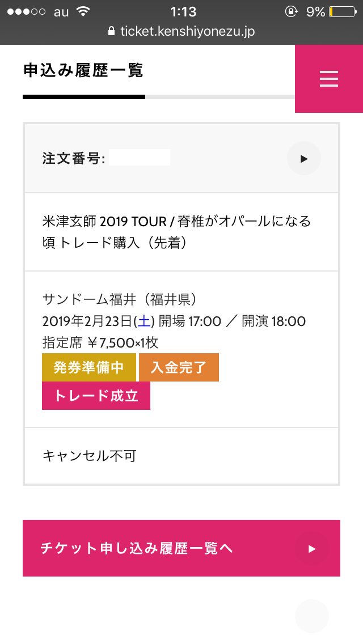Tap the black progress bar under heading
Image resolution: width=363 pixels, height=644 pixels.
click(84, 97)
